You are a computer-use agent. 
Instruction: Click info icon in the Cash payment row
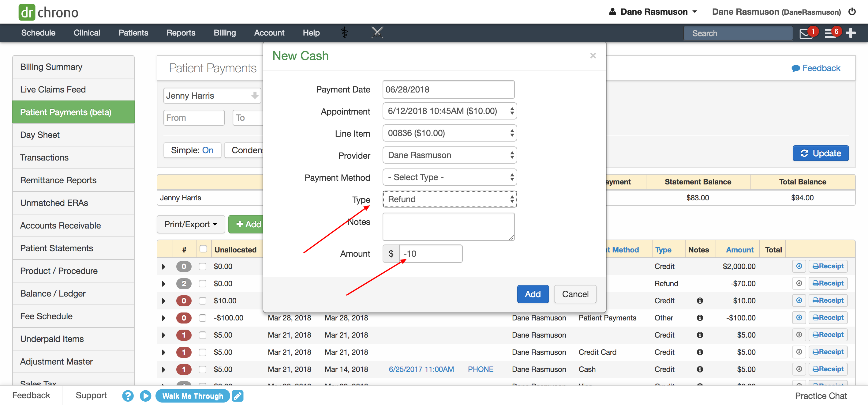coord(700,369)
